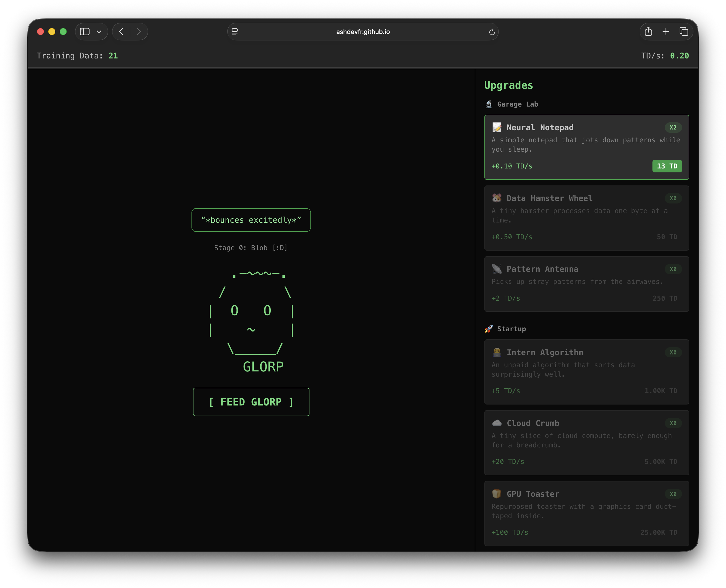Expand the sidebar dropdown chevron

tap(99, 32)
